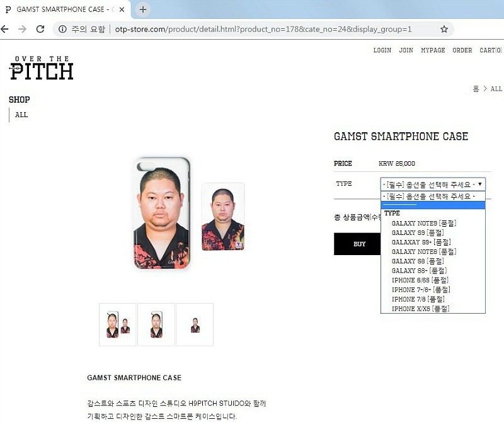
Task: Open site info via the caution icon
Action: (x=62, y=29)
